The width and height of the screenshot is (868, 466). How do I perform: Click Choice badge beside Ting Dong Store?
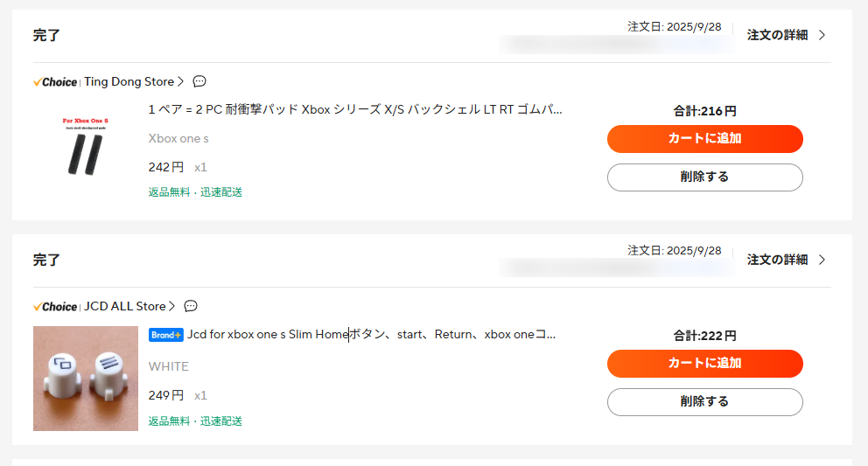click(55, 82)
